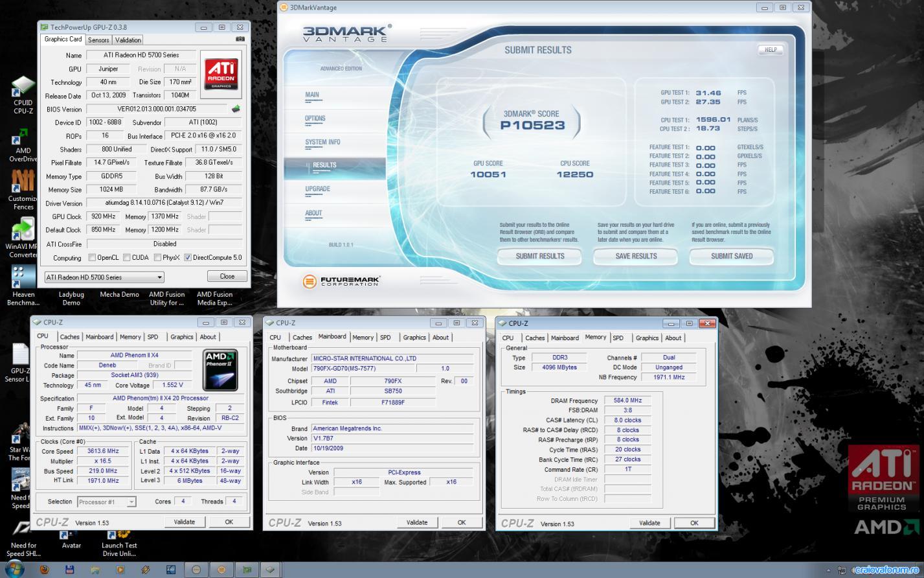The image size is (924, 578).
Task: Click the floppy disk taskbar icon
Action: [x=69, y=570]
